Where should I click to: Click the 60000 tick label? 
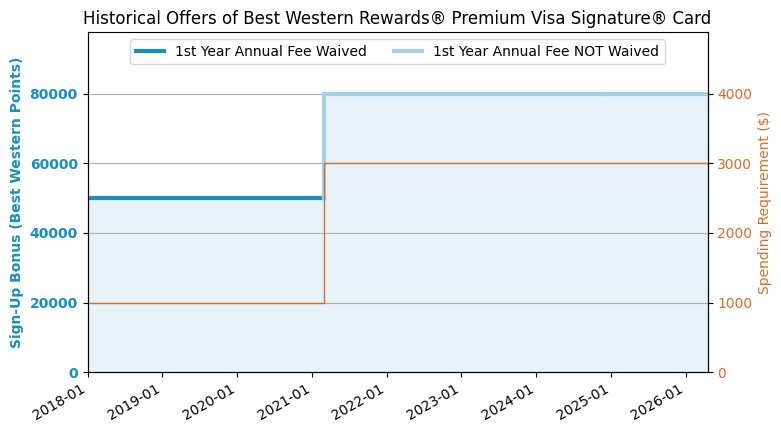coord(58,164)
